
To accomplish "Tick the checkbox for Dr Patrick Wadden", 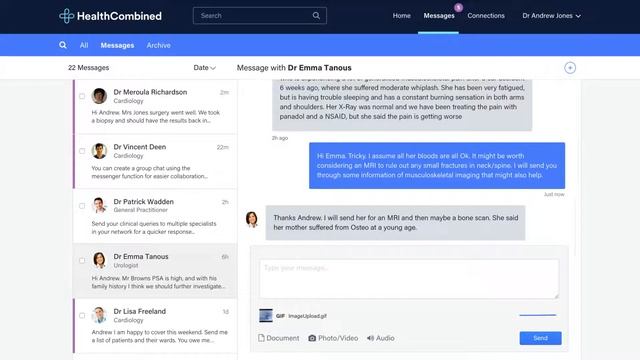I will point(82,206).
